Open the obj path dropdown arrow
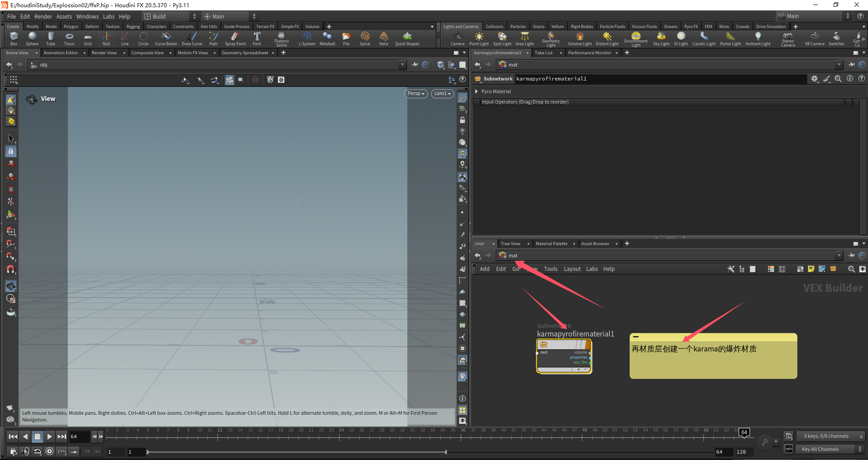Viewport: 868px width, 460px height. 402,65
